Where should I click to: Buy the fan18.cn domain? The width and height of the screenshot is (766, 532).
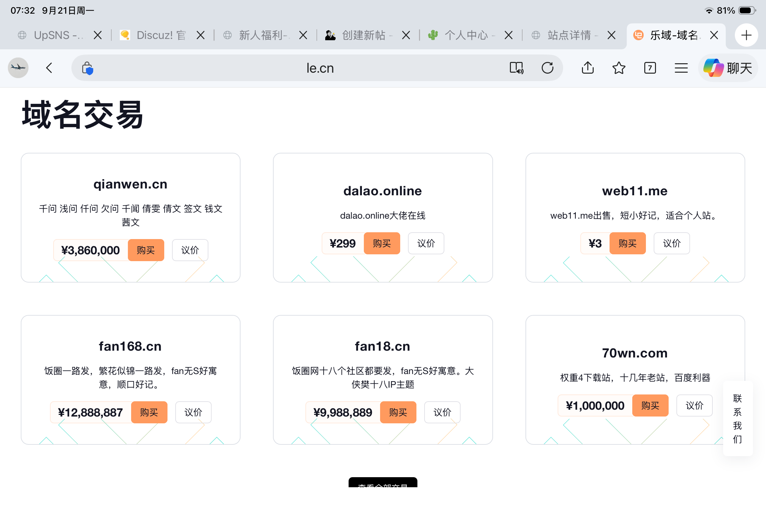[398, 412]
